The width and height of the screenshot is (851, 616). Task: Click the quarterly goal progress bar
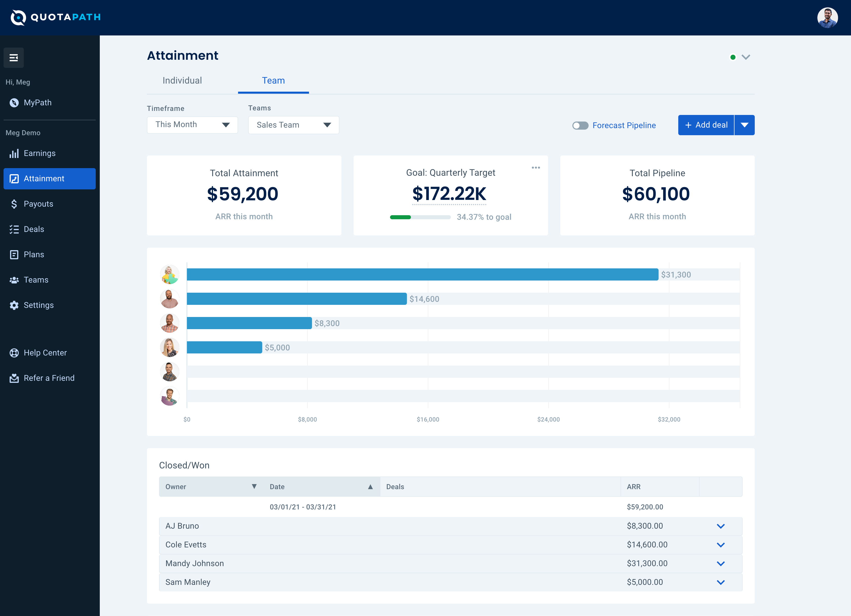pyautogui.click(x=420, y=217)
